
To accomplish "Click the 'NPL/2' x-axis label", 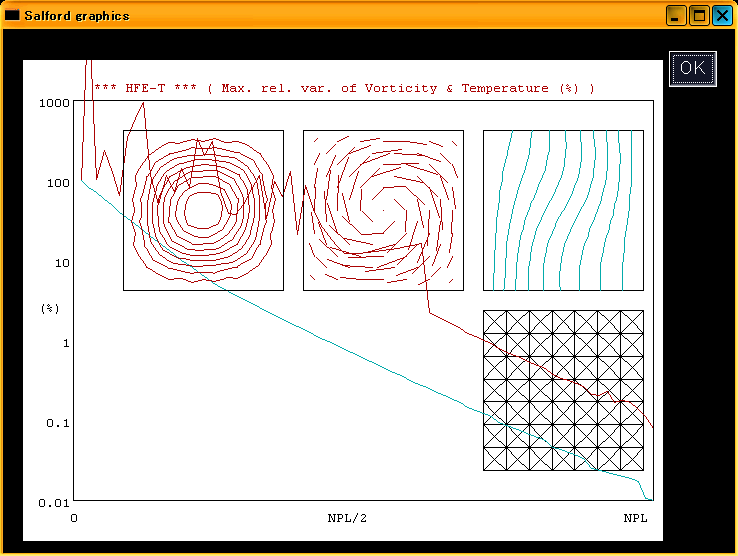I will tap(347, 518).
